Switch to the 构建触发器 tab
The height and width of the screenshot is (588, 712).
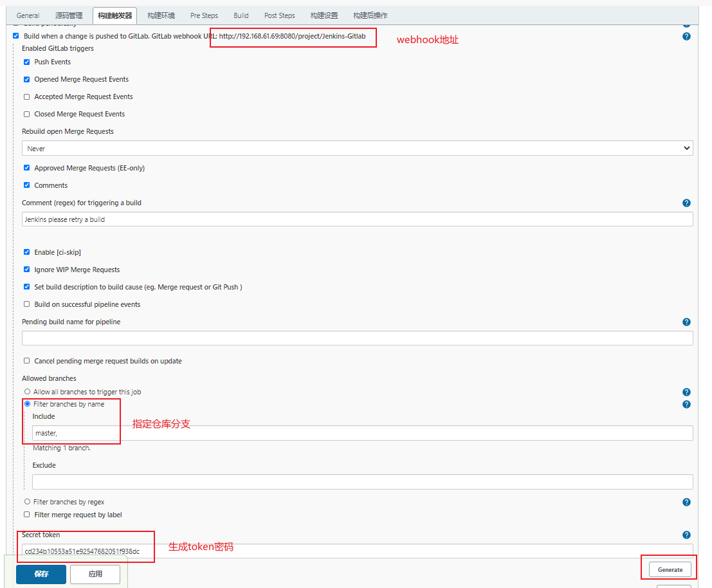pyautogui.click(x=115, y=15)
